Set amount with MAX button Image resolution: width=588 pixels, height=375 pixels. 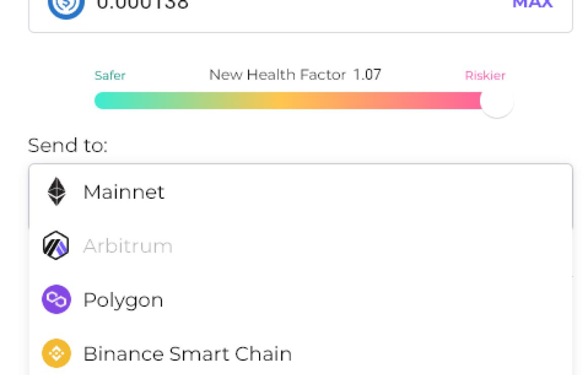pos(533,4)
